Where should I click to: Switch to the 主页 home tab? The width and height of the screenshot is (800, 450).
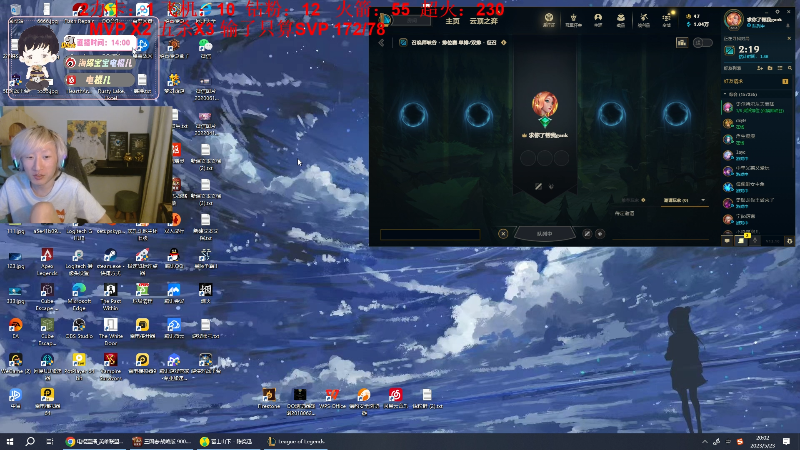click(453, 21)
